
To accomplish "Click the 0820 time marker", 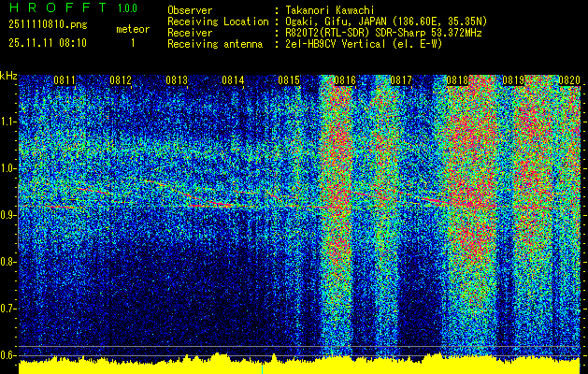I will [569, 80].
